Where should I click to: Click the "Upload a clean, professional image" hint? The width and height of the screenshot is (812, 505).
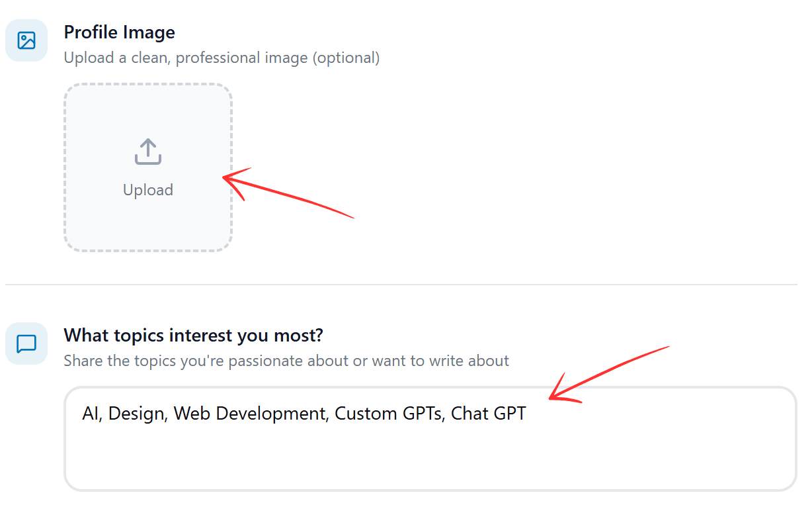click(186, 58)
